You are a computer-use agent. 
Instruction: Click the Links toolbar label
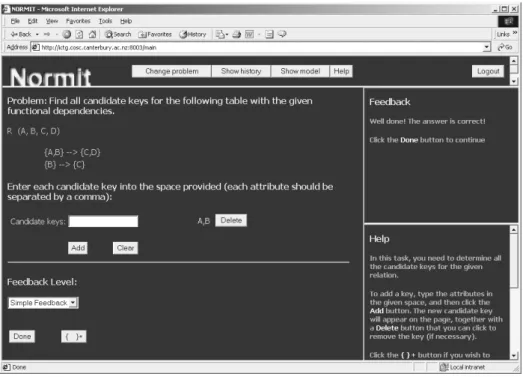(x=503, y=34)
